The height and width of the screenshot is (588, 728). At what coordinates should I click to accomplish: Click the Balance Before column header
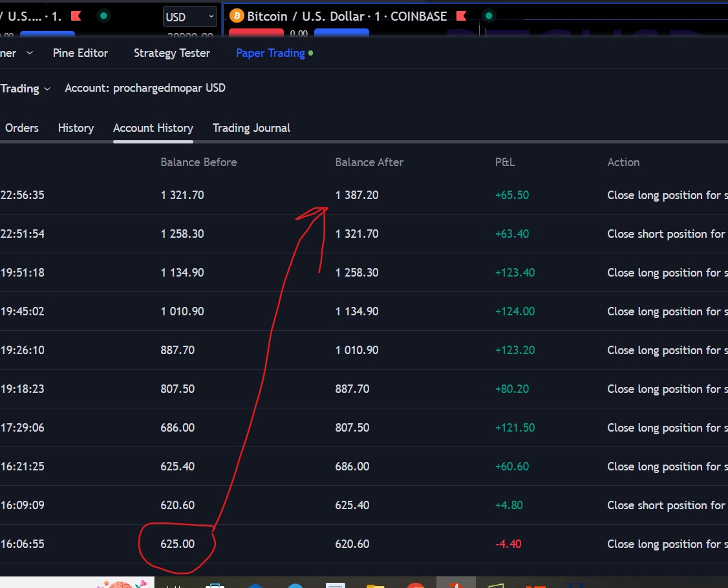[x=198, y=162]
